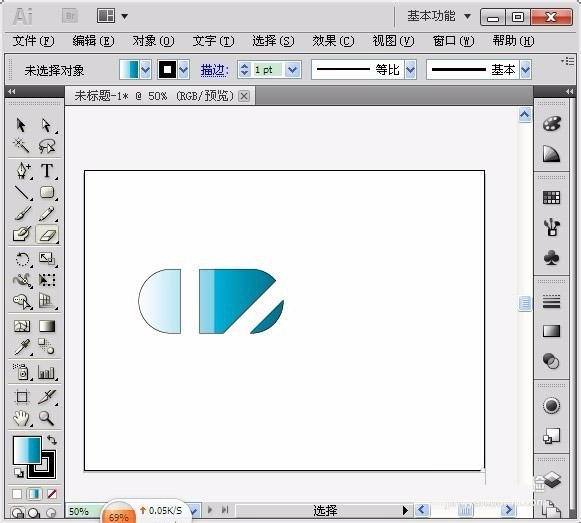This screenshot has height=523, width=581.
Task: Open the Graphic Styles panel
Action: (552, 436)
